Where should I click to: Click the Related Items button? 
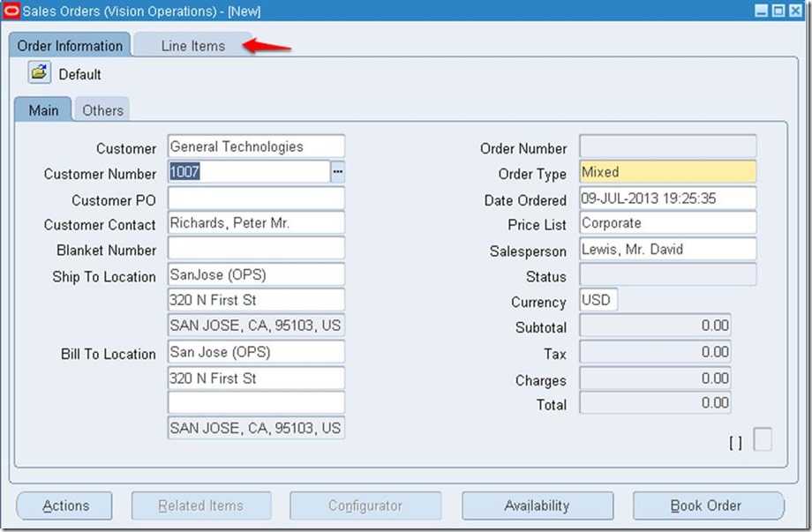[201, 506]
